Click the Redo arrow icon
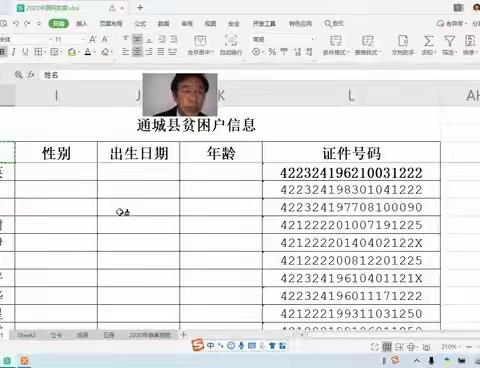Screen dimensions: 480x368 [27, 24]
